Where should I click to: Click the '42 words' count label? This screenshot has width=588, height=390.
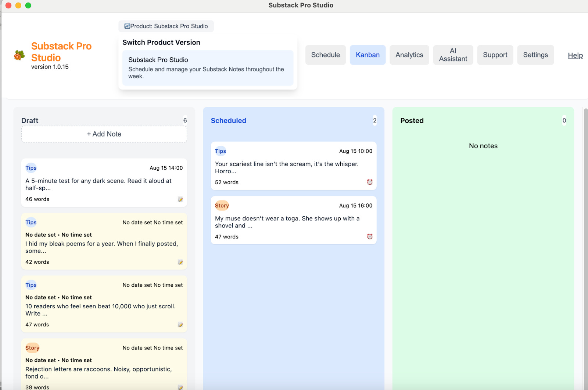37,262
